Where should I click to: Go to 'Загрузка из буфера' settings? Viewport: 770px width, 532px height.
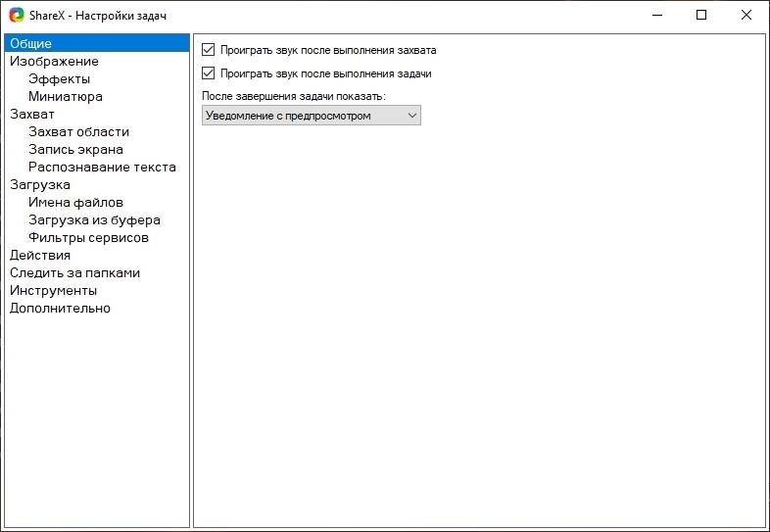pos(94,219)
